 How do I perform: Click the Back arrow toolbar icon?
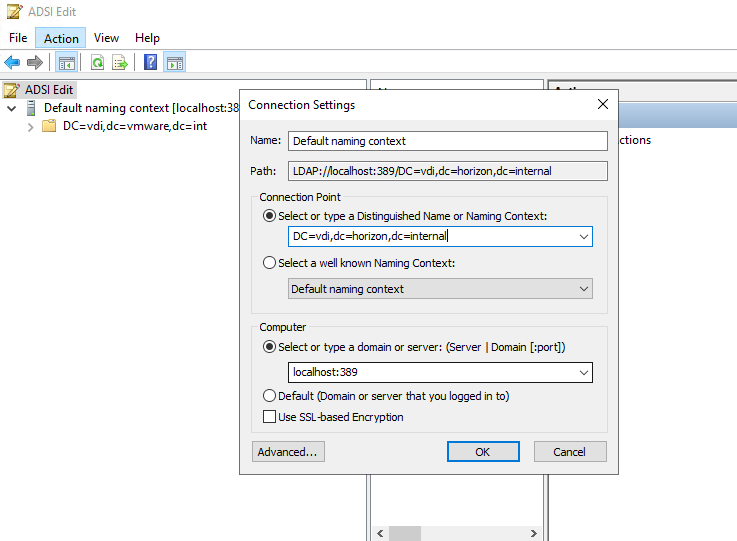tap(12, 62)
